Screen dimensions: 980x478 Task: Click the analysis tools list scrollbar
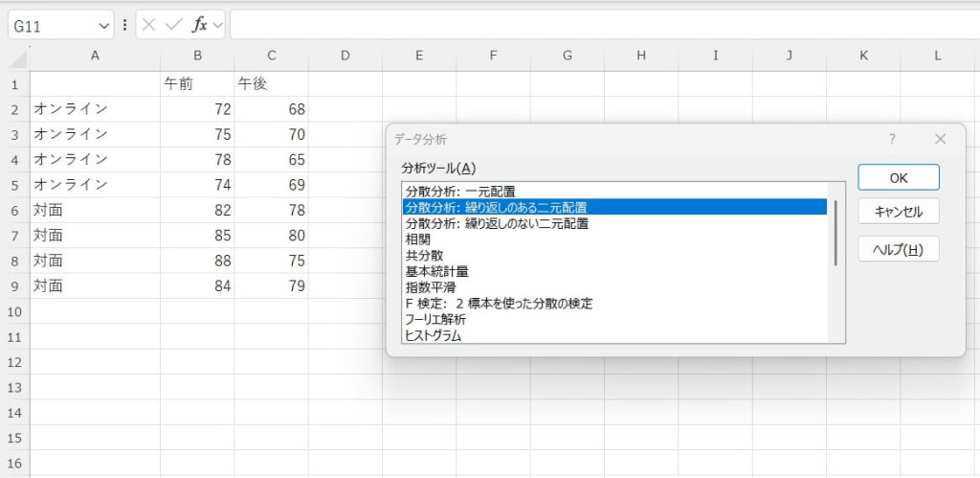point(836,233)
